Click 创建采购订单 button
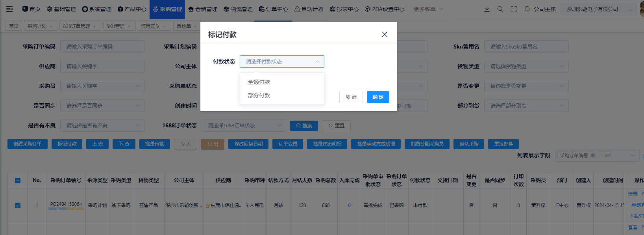The image size is (644, 235). click(28, 144)
